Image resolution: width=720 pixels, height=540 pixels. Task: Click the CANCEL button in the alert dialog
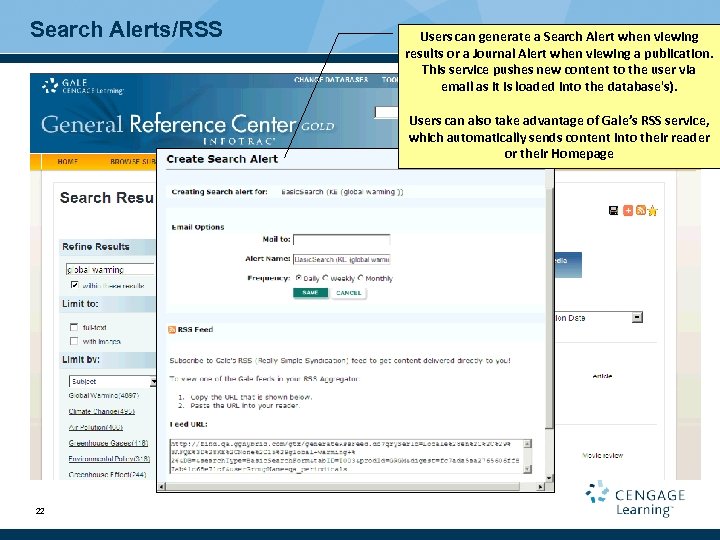pyautogui.click(x=349, y=293)
